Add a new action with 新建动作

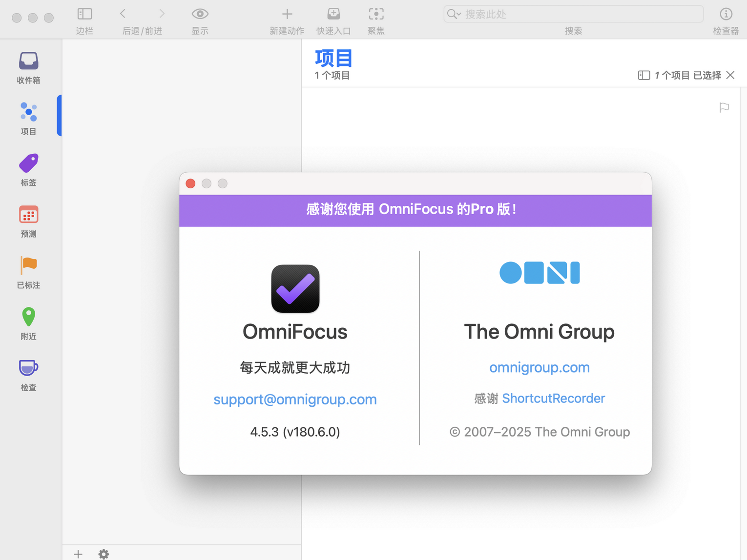coord(287,14)
